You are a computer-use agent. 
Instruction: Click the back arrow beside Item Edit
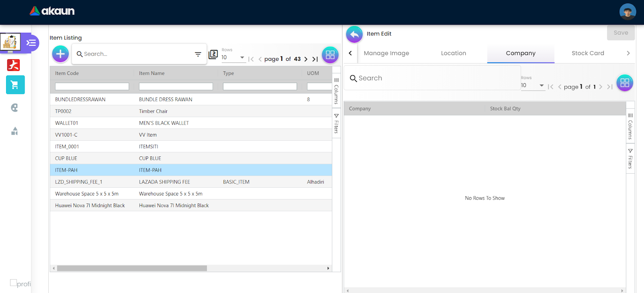click(354, 35)
